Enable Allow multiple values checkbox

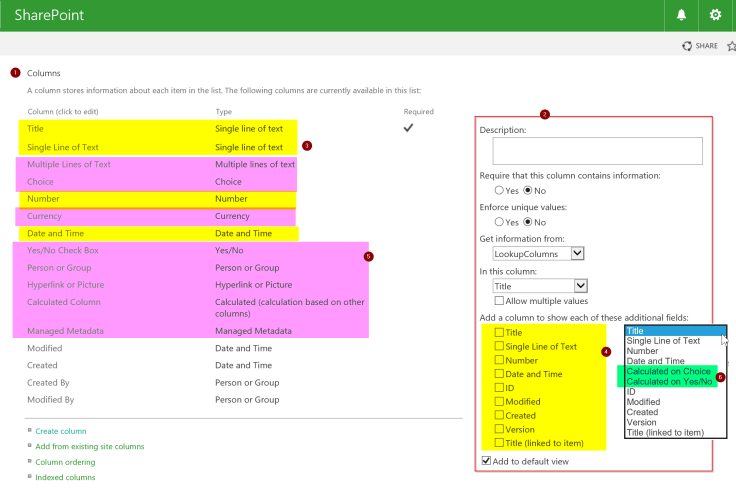(x=500, y=301)
